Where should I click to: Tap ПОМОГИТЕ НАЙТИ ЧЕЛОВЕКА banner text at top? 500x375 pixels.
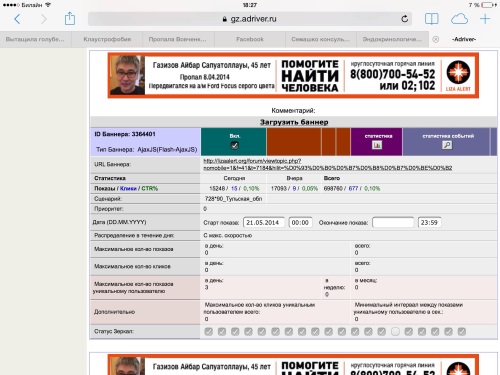click(x=310, y=76)
